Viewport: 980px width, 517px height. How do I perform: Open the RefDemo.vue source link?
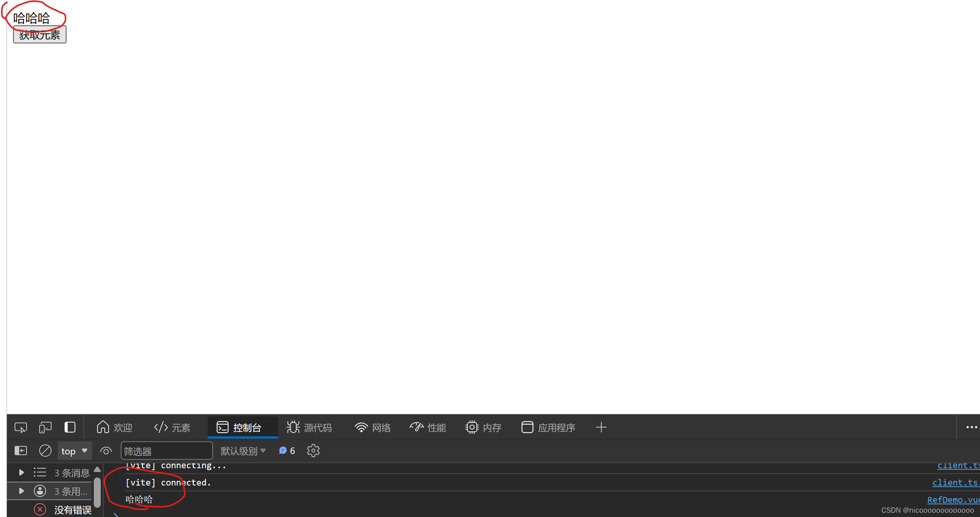953,500
